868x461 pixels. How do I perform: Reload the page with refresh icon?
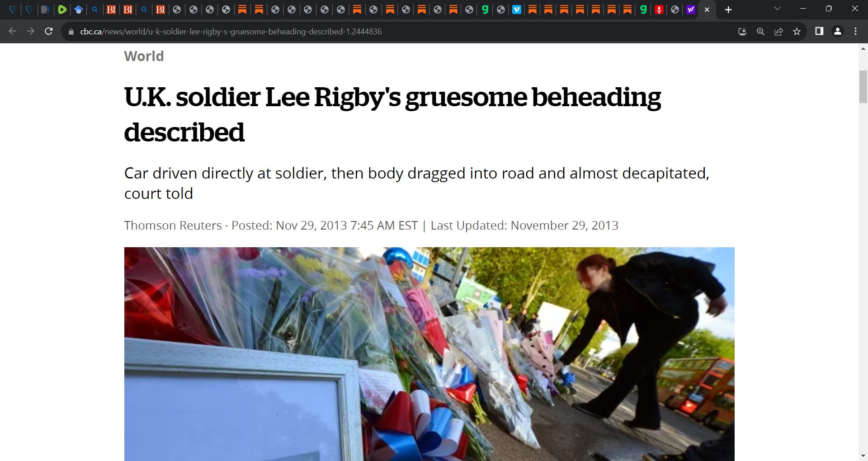coord(49,31)
